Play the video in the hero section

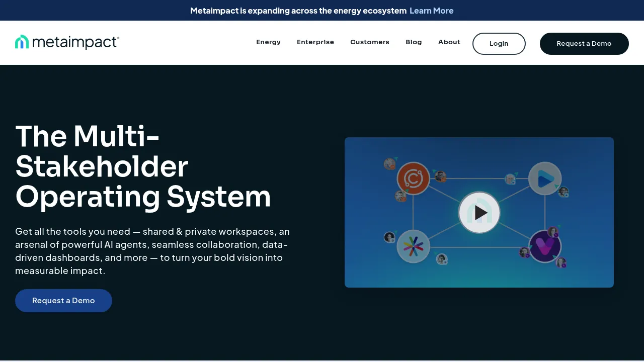[479, 213]
